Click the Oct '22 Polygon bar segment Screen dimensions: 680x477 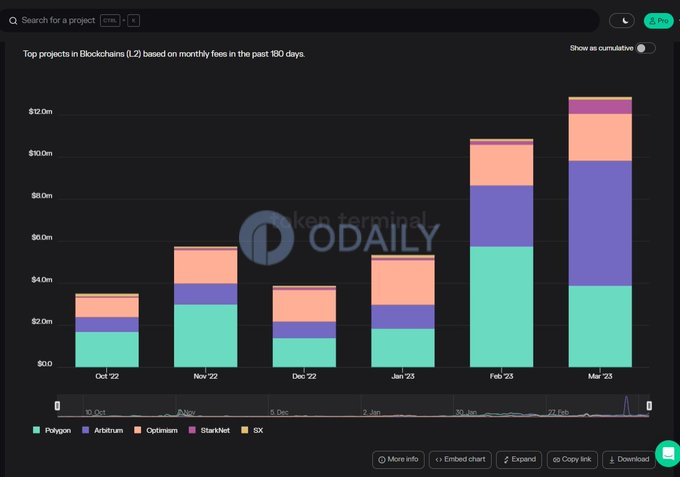[107, 350]
